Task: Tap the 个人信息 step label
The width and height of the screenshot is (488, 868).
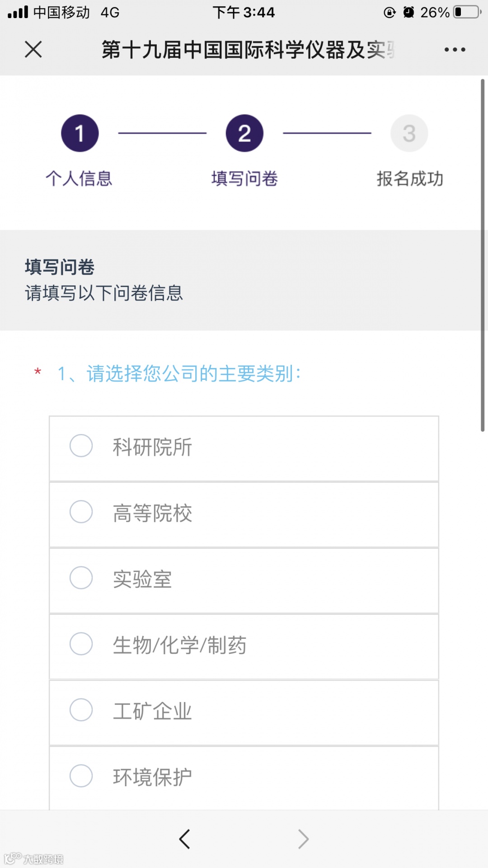Action: pyautogui.click(x=79, y=179)
